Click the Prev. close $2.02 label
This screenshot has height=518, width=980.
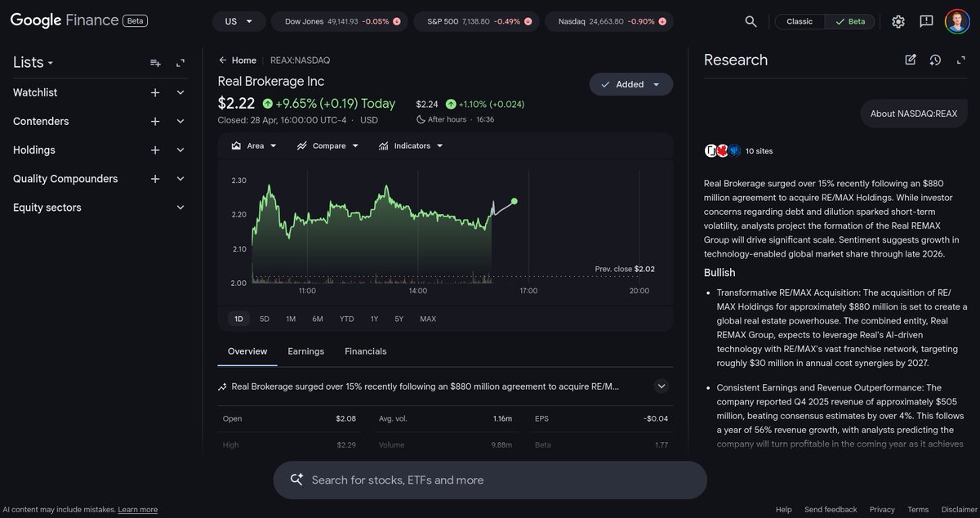625,269
